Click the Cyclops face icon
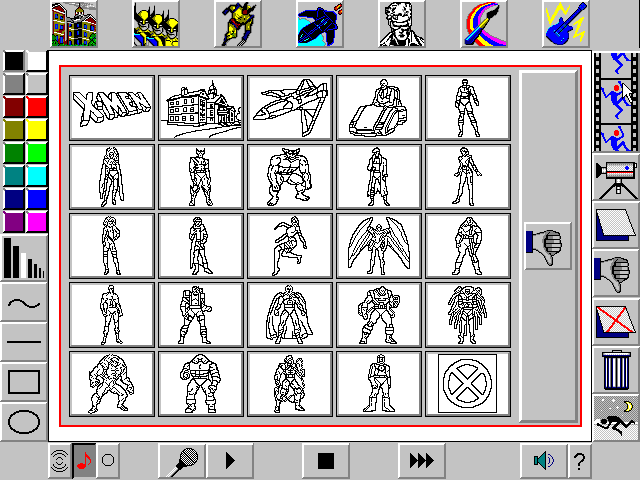This screenshot has height=480, width=640. coord(402,24)
